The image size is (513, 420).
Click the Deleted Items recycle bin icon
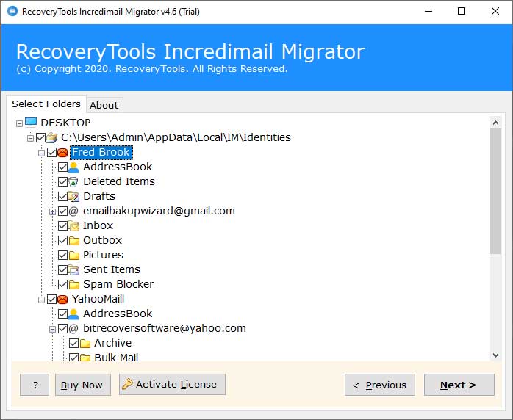click(x=73, y=181)
